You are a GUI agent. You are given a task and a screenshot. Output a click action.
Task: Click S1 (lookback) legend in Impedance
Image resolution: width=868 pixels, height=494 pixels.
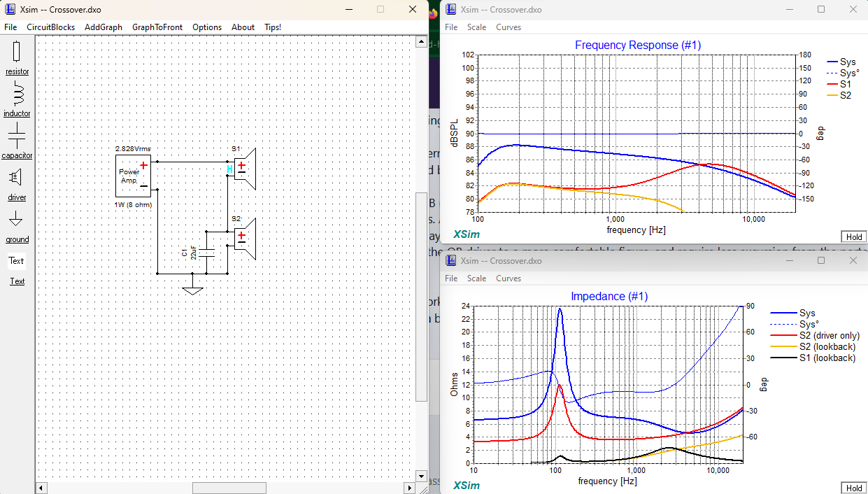pyautogui.click(x=813, y=358)
